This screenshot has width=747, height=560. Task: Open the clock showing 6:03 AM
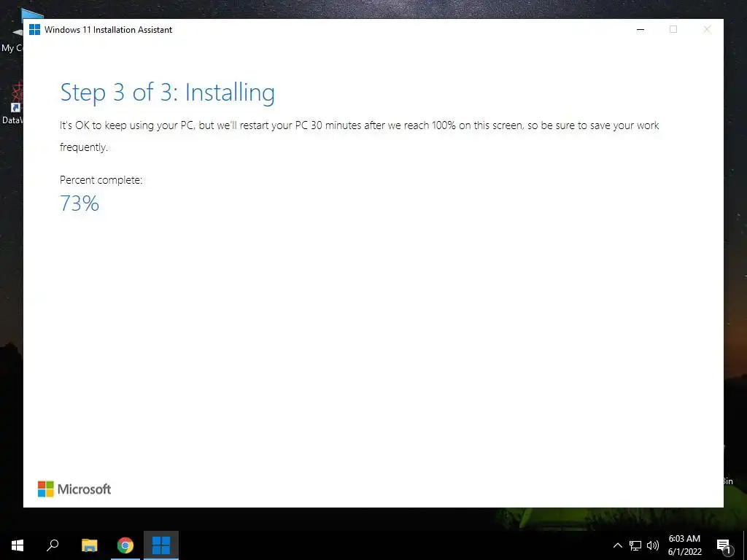click(684, 539)
